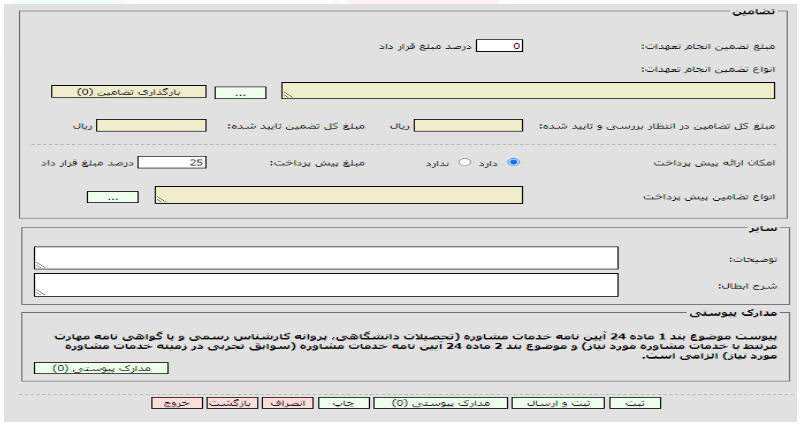Click the attachment requirement note about ماده 24
This screenshot has height=426, width=801.
point(415,346)
